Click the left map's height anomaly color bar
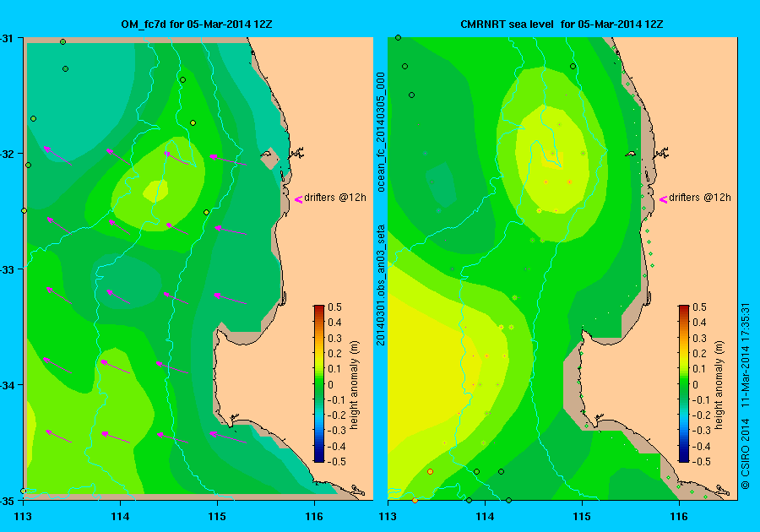 click(x=319, y=383)
